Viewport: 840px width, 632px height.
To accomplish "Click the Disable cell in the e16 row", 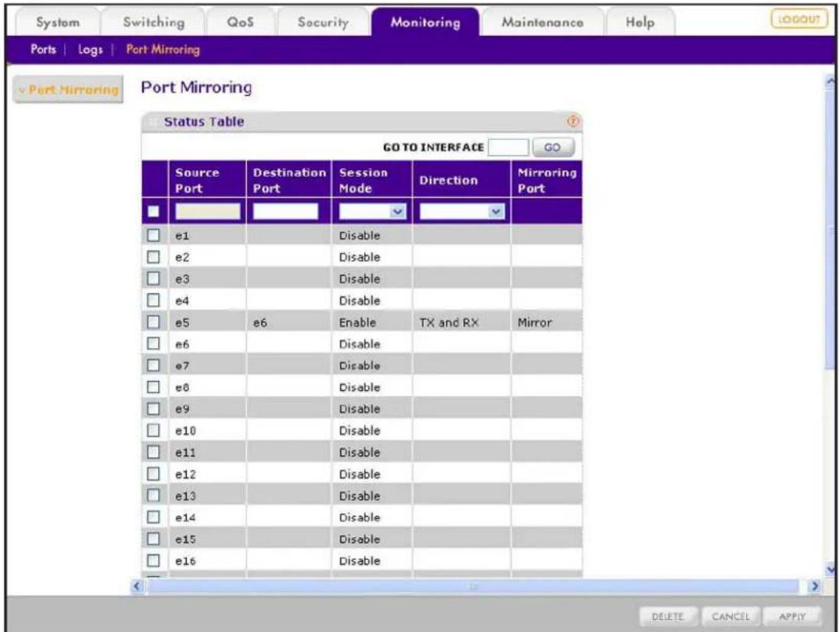I will click(x=373, y=561).
